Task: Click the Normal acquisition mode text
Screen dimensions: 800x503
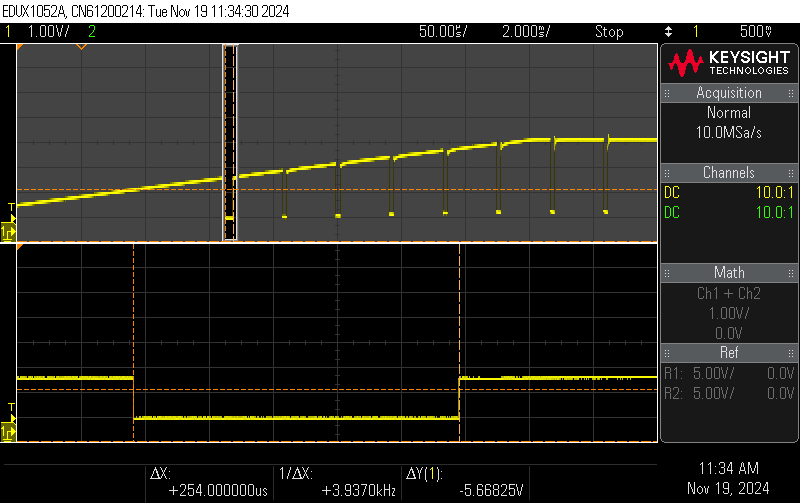Action: coord(729,113)
